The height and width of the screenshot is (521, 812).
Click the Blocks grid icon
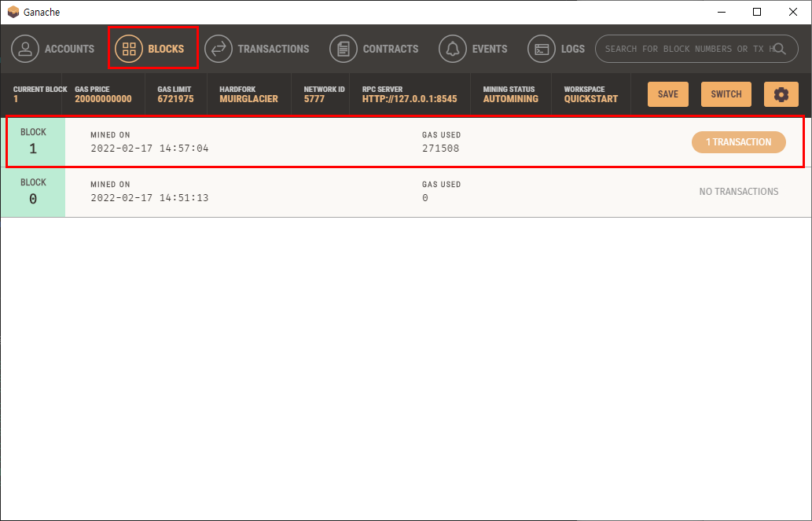(128, 49)
